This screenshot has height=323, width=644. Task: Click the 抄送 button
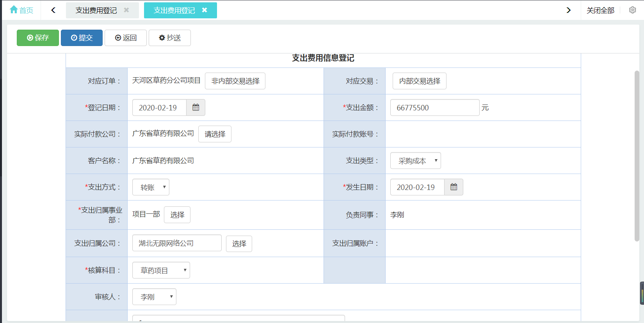(170, 38)
